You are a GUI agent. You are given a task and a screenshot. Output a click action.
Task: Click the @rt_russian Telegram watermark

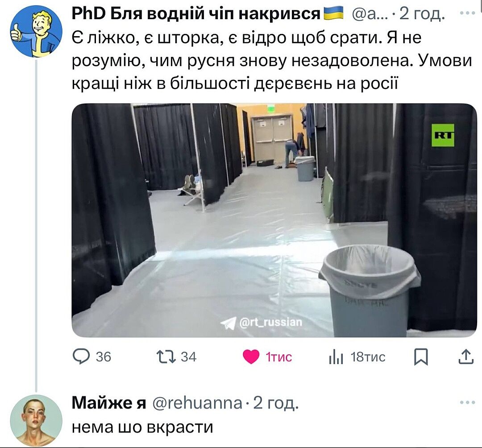click(x=262, y=323)
